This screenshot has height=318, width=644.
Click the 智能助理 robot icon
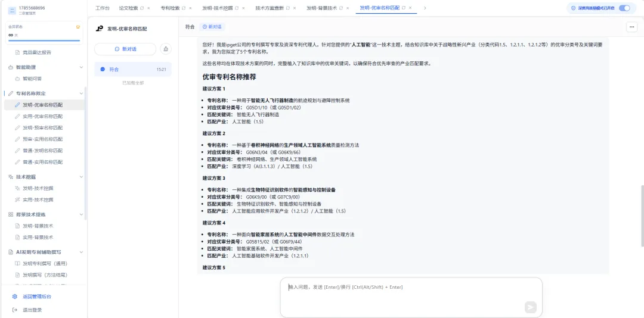(11, 67)
